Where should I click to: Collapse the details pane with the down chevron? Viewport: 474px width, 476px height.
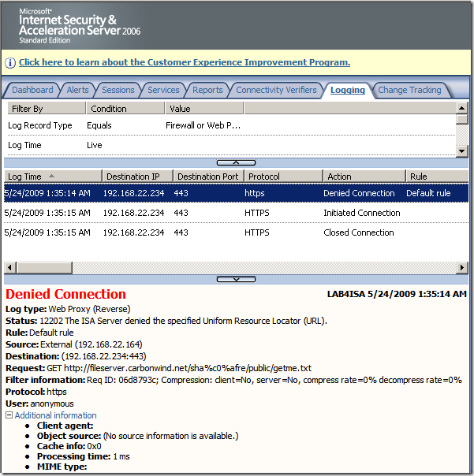[235, 279]
